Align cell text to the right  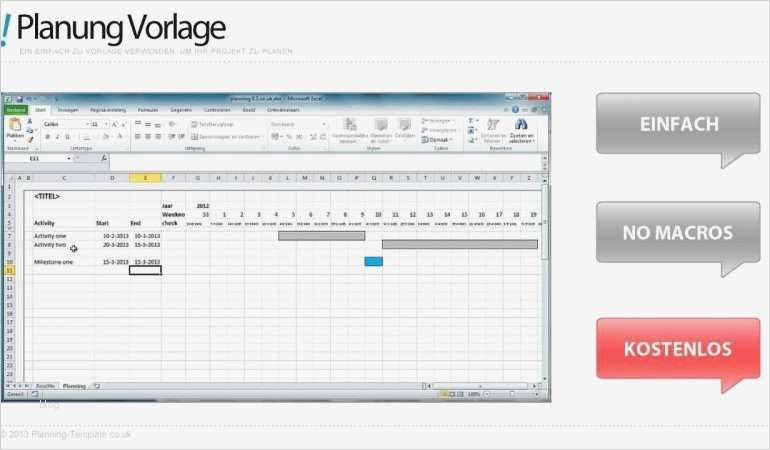tap(158, 137)
